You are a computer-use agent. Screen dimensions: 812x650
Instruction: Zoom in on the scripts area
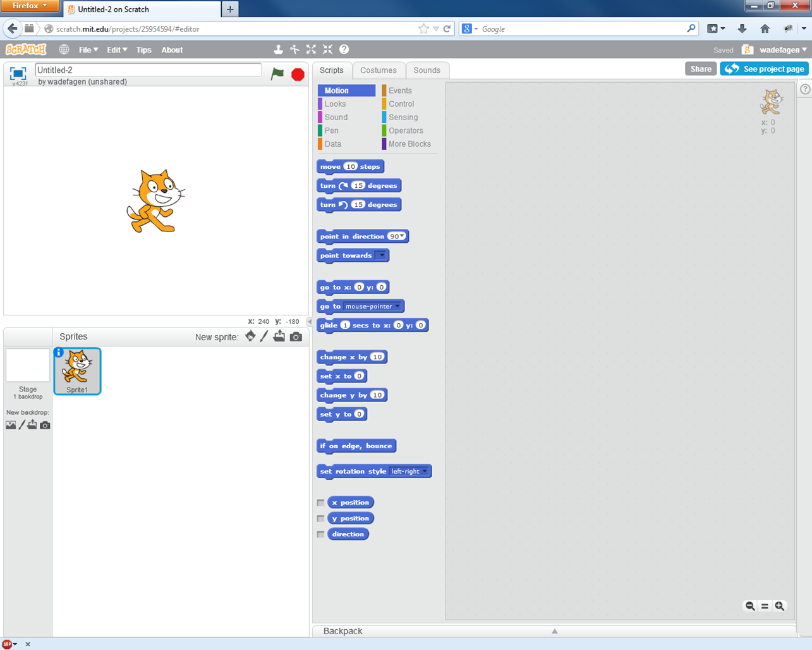[780, 606]
